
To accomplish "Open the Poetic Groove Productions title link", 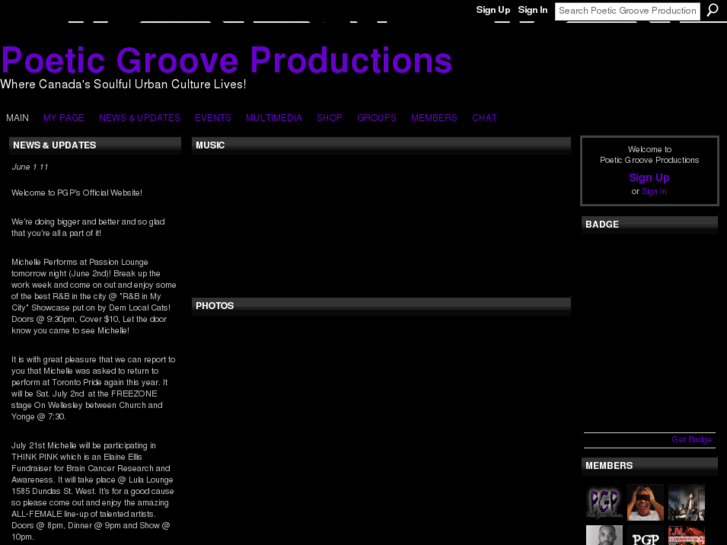I will (227, 60).
